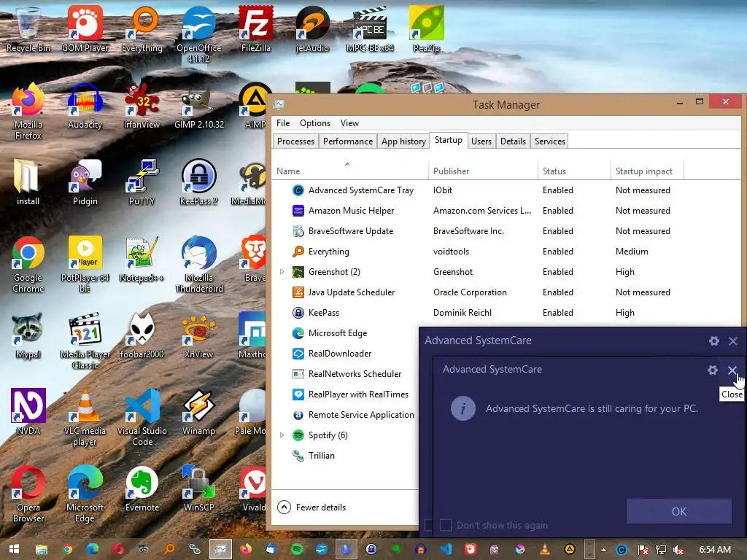This screenshot has height=560, width=747.
Task: Open the Options menu in Task Manager
Action: [x=315, y=122]
